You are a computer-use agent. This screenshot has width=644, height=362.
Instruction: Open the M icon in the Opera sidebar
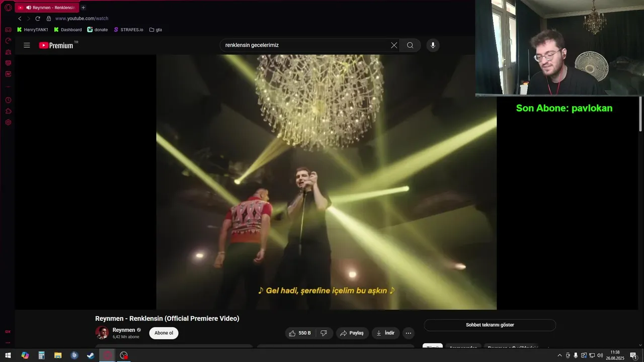8,74
